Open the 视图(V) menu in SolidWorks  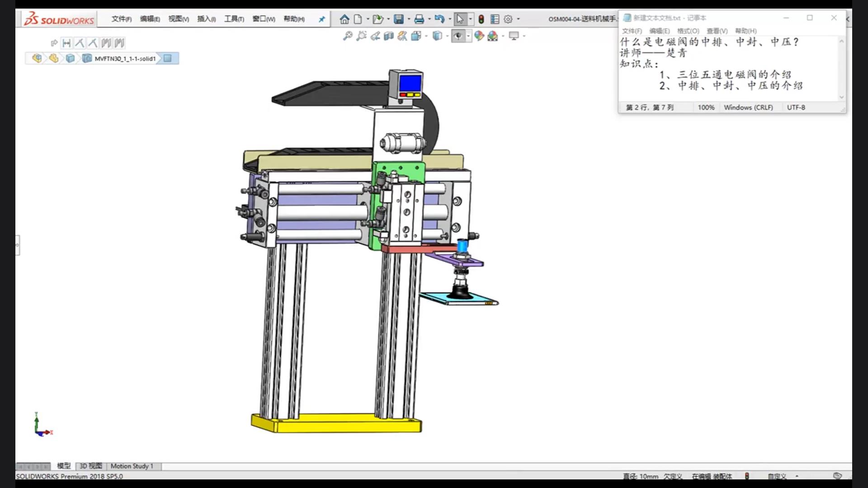179,19
